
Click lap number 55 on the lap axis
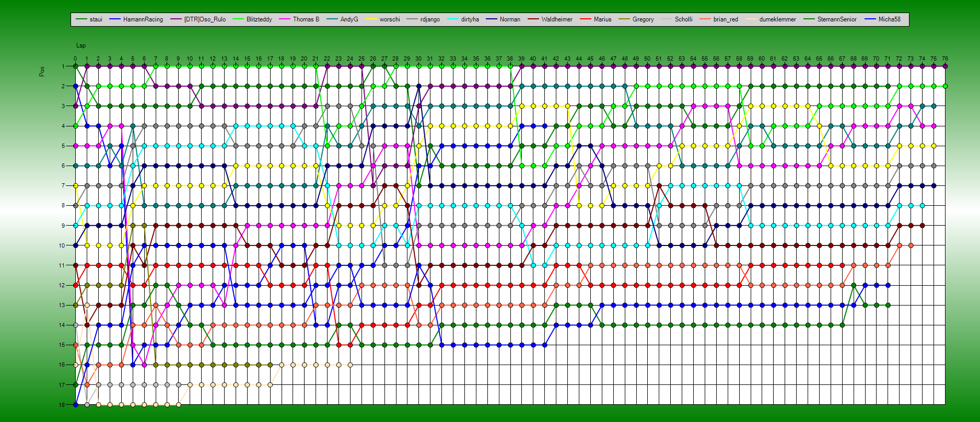tap(705, 59)
